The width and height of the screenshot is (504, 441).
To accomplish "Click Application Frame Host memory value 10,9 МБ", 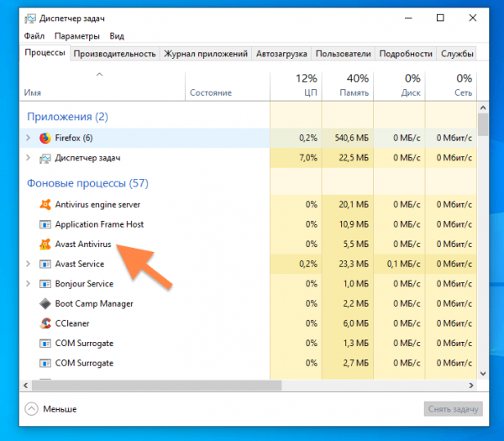I will click(354, 224).
